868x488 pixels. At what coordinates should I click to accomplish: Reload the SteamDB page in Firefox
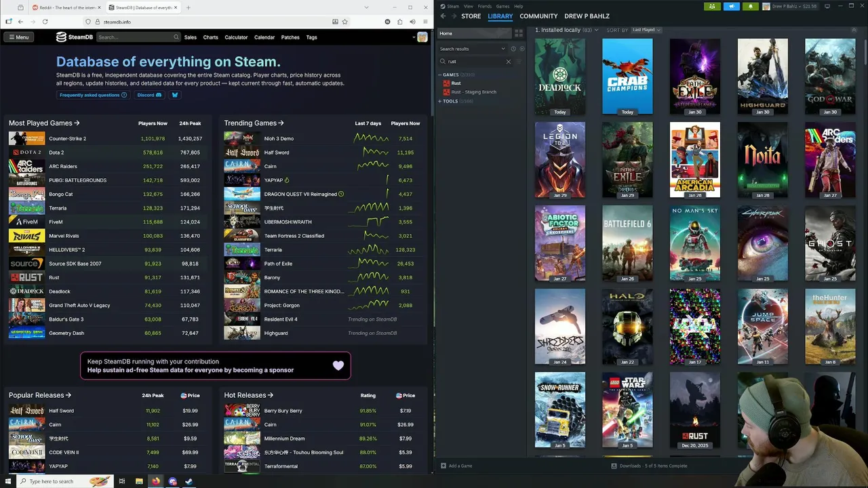tap(45, 22)
